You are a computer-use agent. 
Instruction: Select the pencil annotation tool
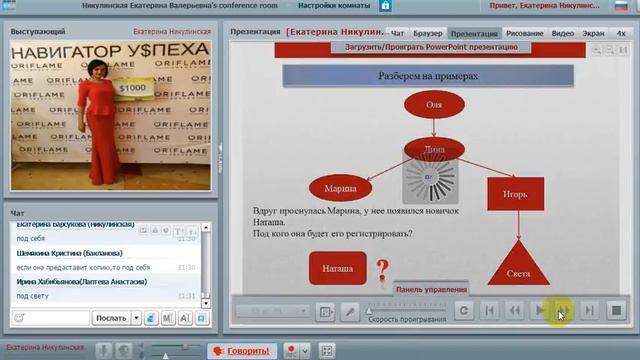click(x=350, y=312)
